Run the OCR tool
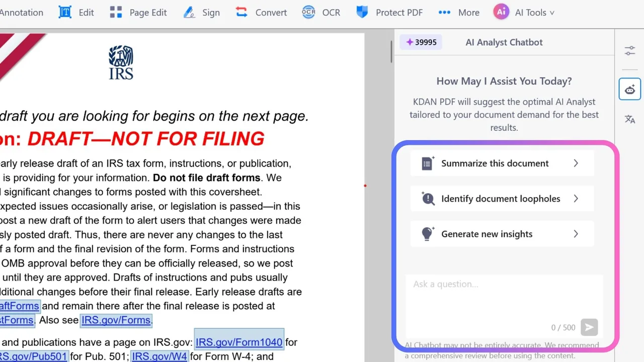This screenshot has height=362, width=644. [321, 13]
